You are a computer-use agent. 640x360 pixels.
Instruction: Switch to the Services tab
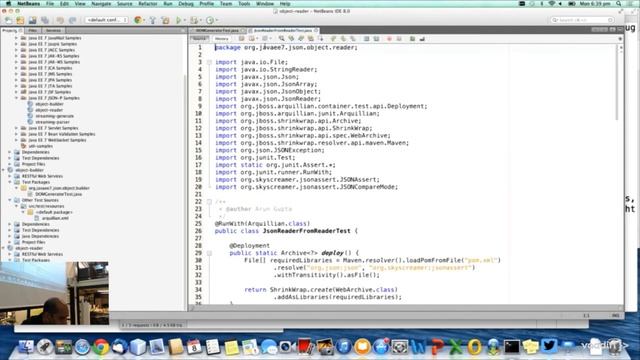[53, 31]
